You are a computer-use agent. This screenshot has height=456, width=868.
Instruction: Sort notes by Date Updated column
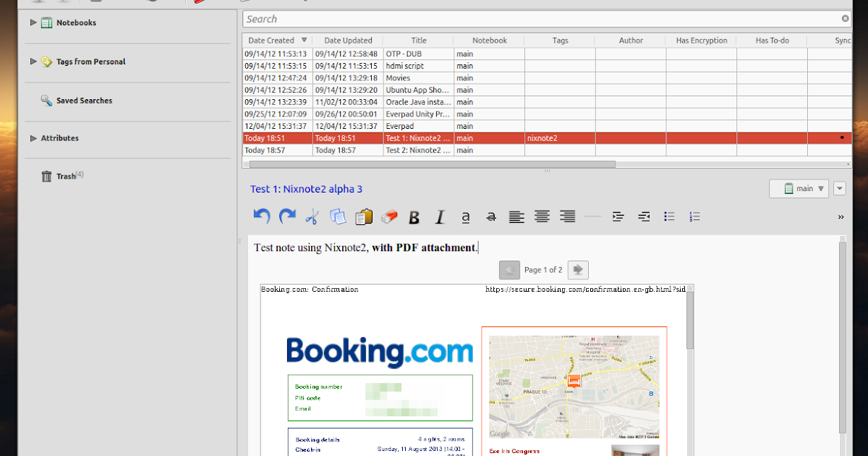[x=348, y=41]
